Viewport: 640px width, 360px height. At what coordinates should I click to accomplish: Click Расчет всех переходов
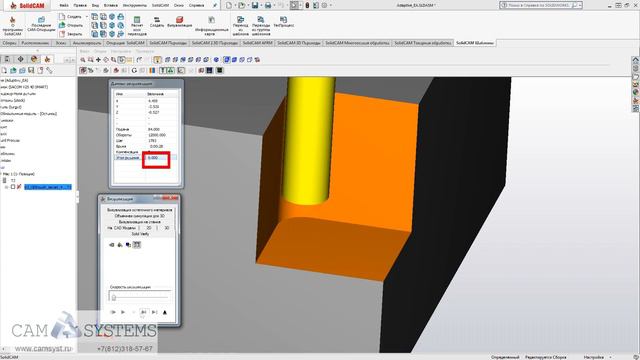click(x=137, y=26)
